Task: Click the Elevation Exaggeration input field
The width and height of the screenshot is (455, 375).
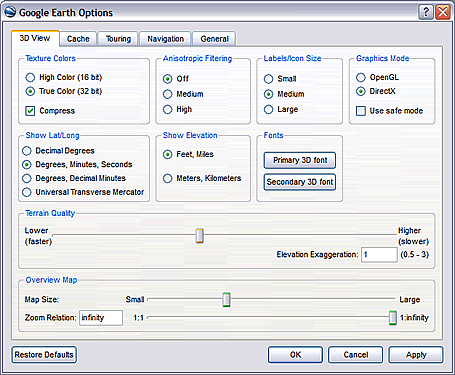Action: coord(379,255)
